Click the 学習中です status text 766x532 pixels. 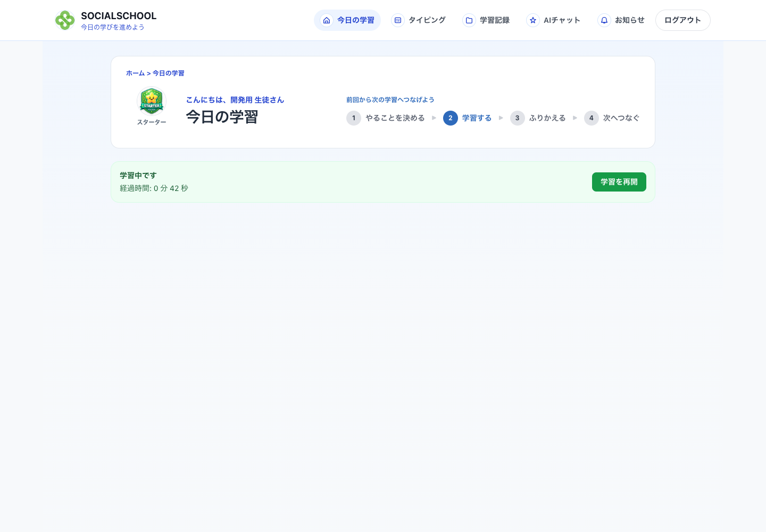[x=138, y=176]
